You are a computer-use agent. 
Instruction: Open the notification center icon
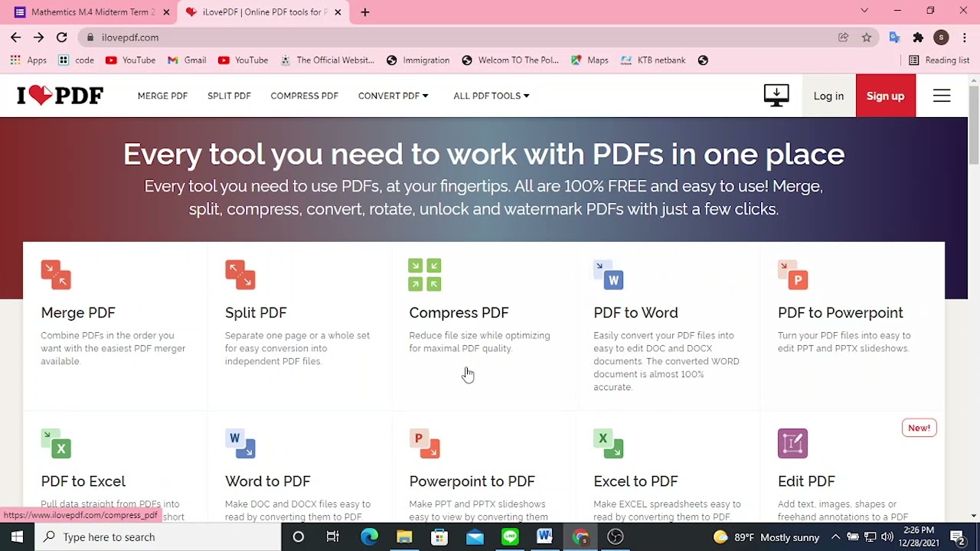click(x=958, y=536)
